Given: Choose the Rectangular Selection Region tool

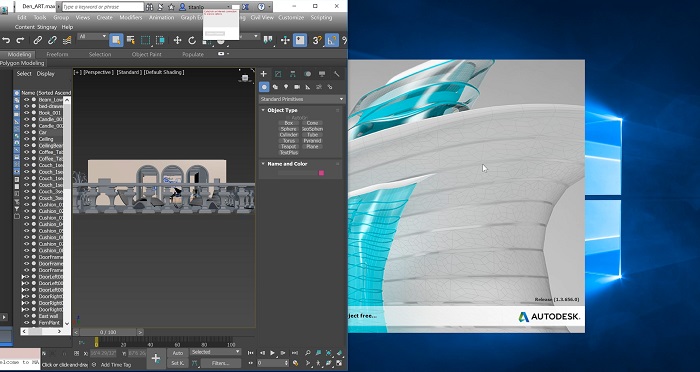Looking at the screenshot, I should [145, 40].
